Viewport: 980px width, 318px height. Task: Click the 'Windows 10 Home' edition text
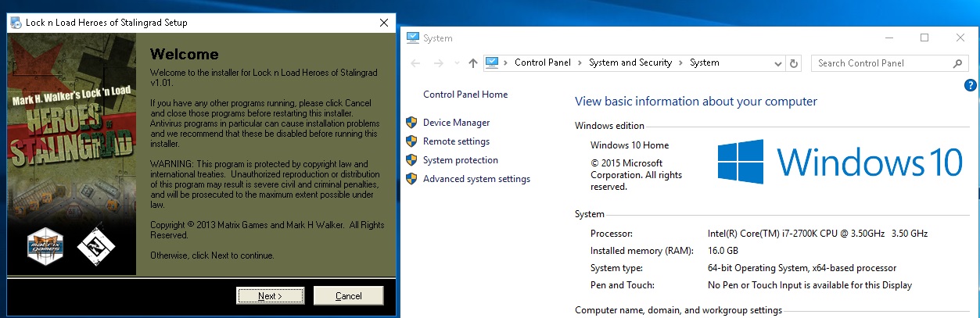(x=630, y=145)
